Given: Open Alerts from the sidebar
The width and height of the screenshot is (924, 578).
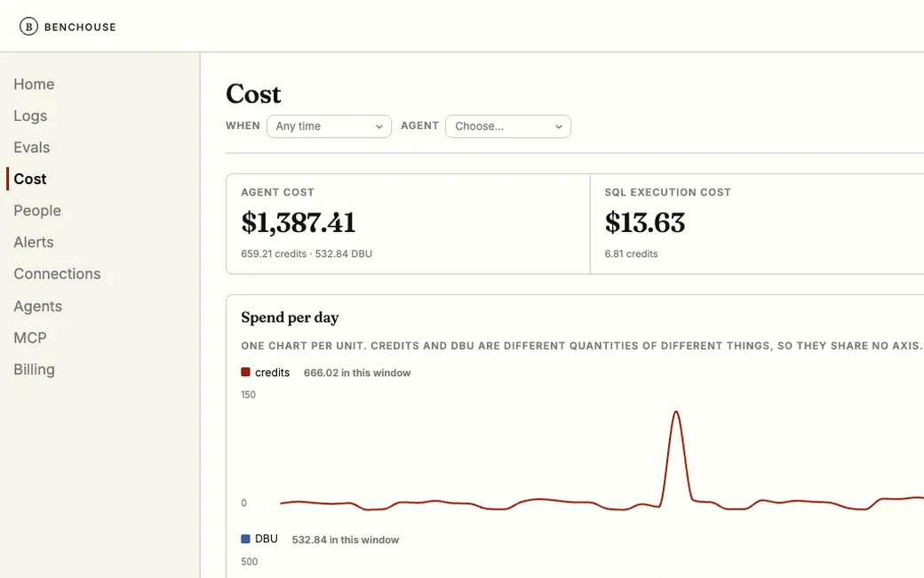Looking at the screenshot, I should coord(34,243).
